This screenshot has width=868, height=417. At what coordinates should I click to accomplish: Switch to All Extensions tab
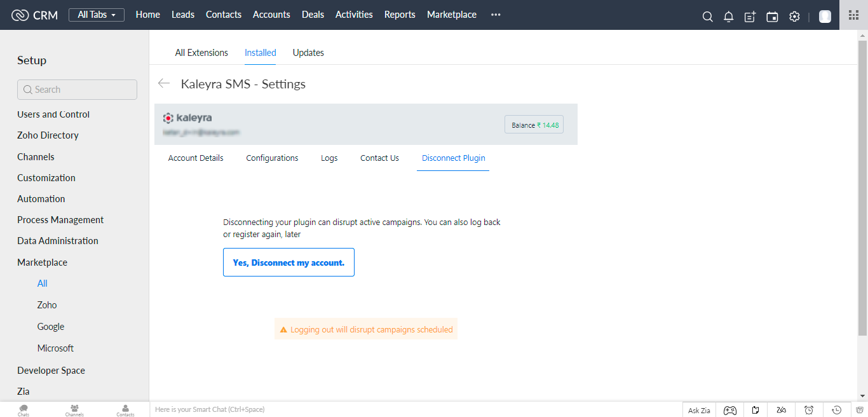coord(201,53)
